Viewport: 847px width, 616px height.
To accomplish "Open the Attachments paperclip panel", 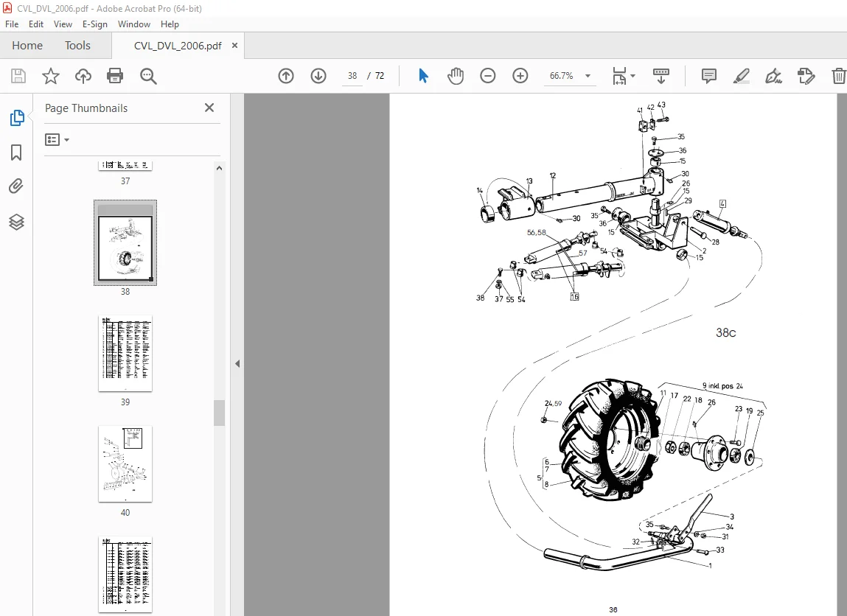I will [x=16, y=187].
